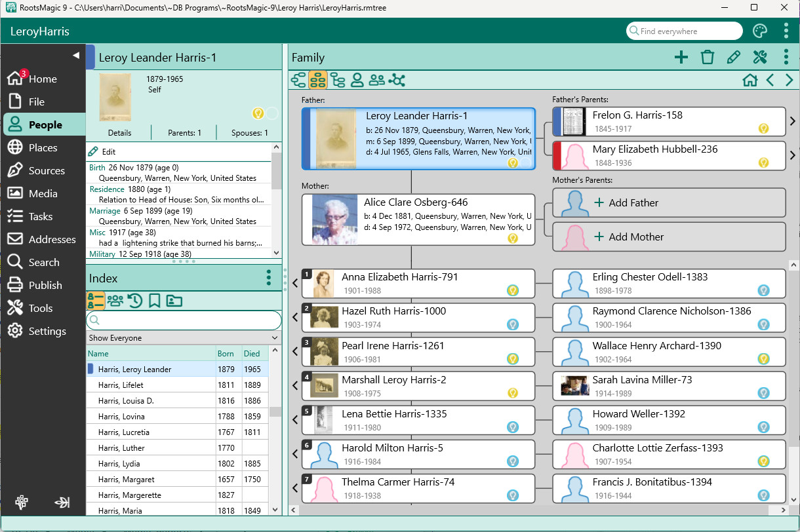Click the pencil edit icon in Family header
The image size is (800, 532).
(x=733, y=58)
